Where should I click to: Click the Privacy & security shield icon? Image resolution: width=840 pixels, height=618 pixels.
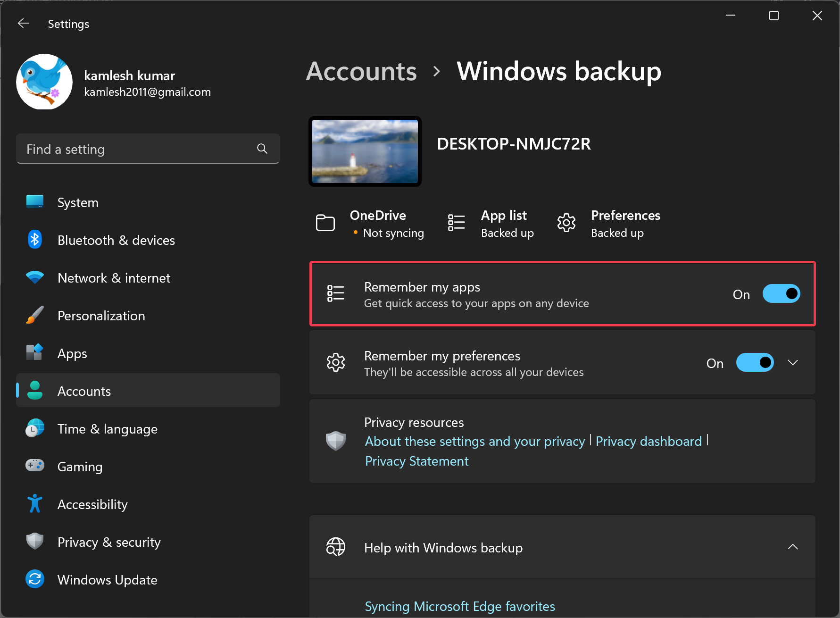(35, 542)
